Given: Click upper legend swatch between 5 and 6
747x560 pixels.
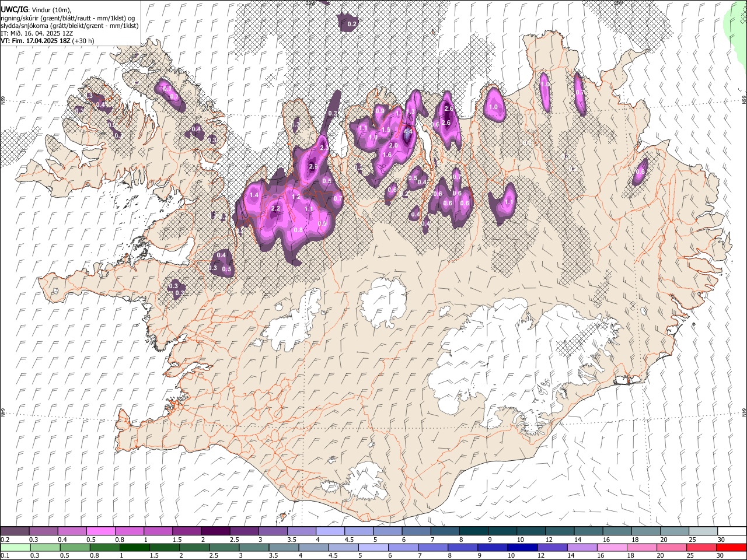Looking at the screenshot, I should pyautogui.click(x=386, y=531).
